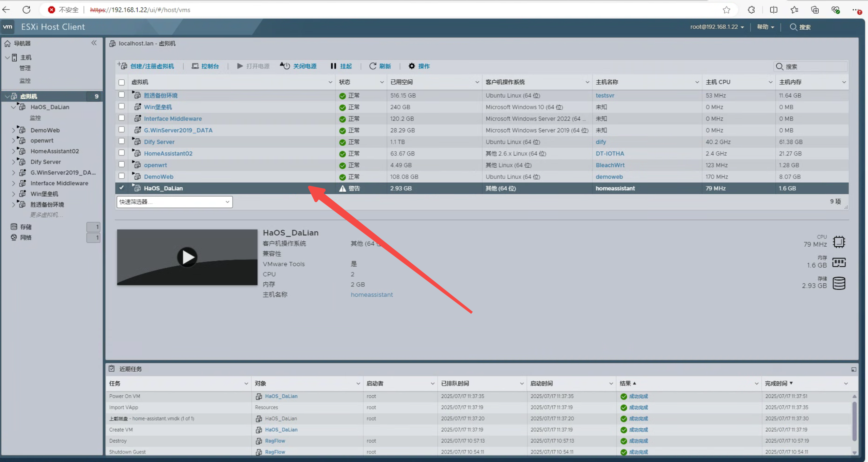Open the actions gear menu
This screenshot has height=462, width=868.
412,66
